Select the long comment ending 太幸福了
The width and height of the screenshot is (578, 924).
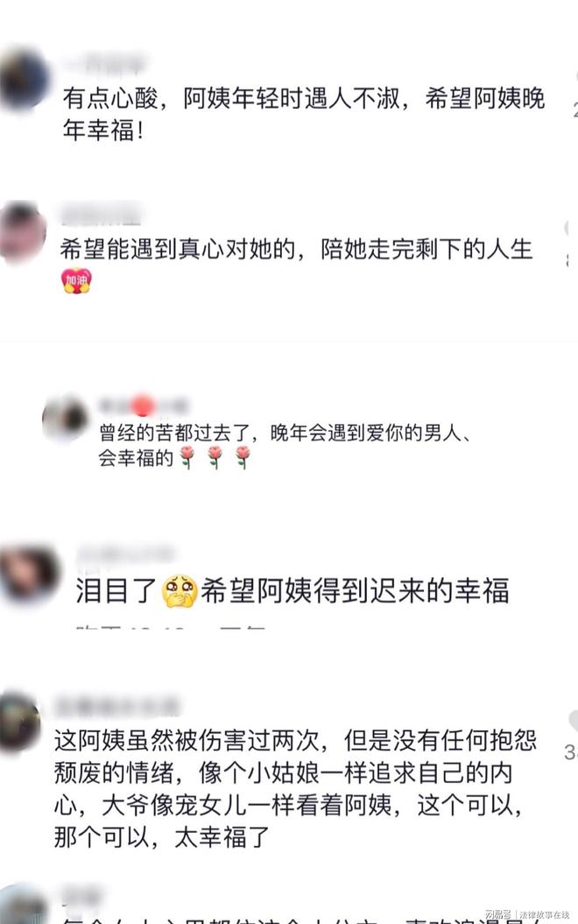[296, 788]
